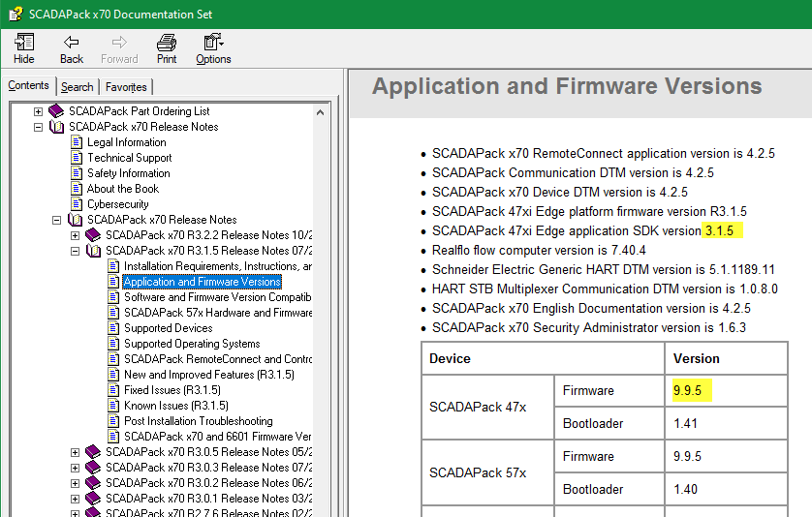Click R3.0.1 Release Notes book icon

pos(93,499)
